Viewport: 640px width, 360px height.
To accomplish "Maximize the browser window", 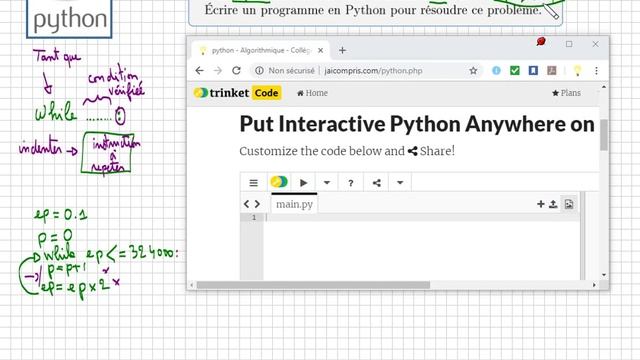I will (x=569, y=44).
